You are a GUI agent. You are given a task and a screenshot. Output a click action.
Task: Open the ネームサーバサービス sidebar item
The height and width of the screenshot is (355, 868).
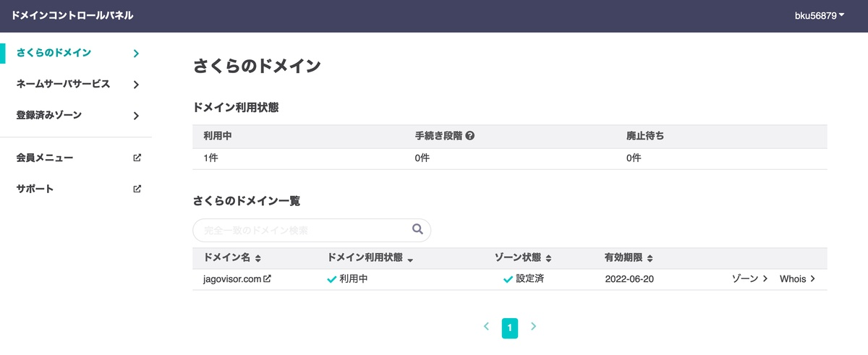pyautogui.click(x=76, y=84)
